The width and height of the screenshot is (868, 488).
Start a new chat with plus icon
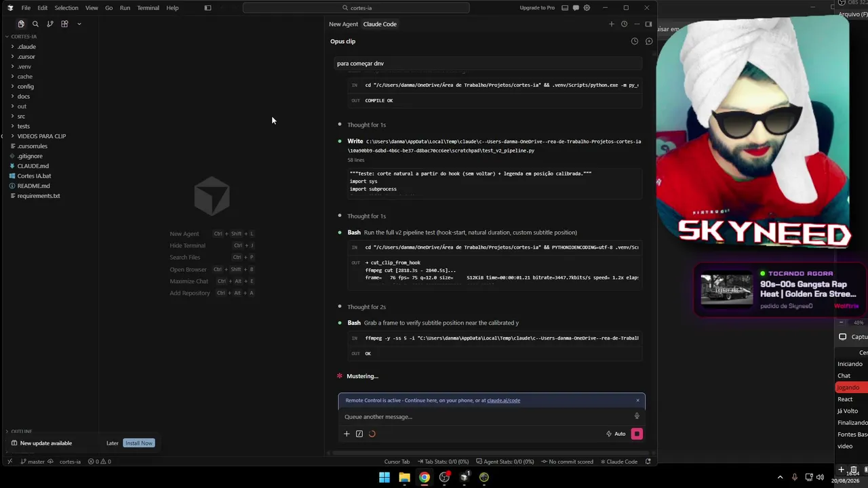click(x=611, y=24)
